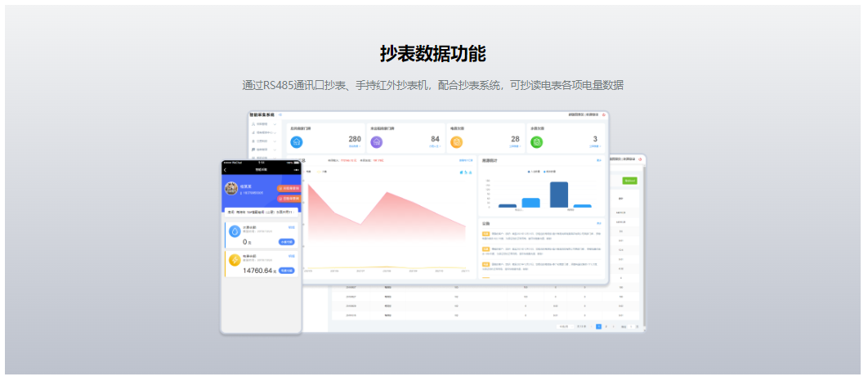This screenshot has height=381, width=868.
Task: Tap the upper orange button on phone profile
Action: (x=289, y=189)
